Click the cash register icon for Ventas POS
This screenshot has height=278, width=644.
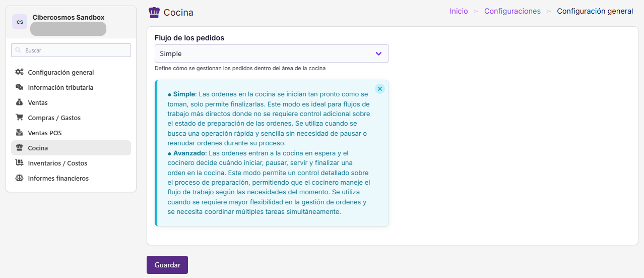click(19, 133)
